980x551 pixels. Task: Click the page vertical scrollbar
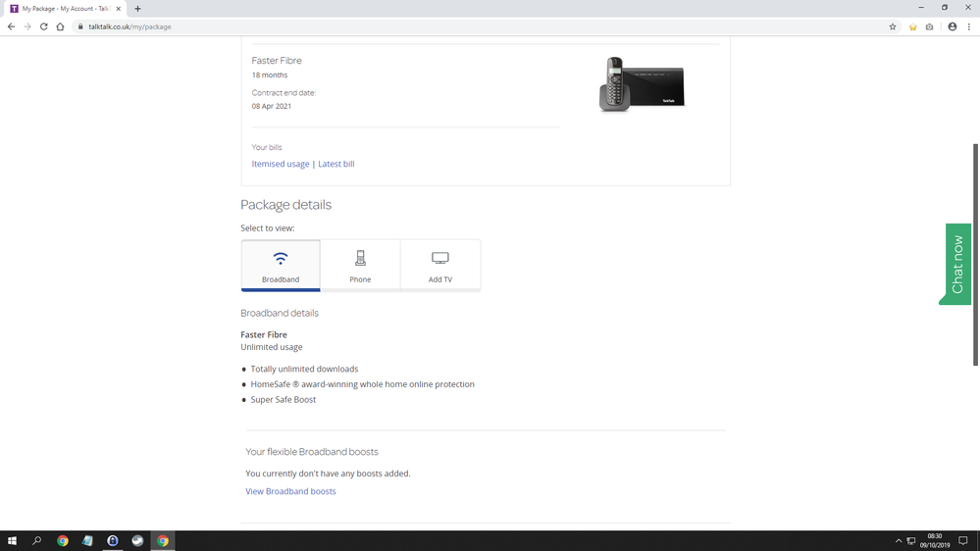click(x=975, y=255)
